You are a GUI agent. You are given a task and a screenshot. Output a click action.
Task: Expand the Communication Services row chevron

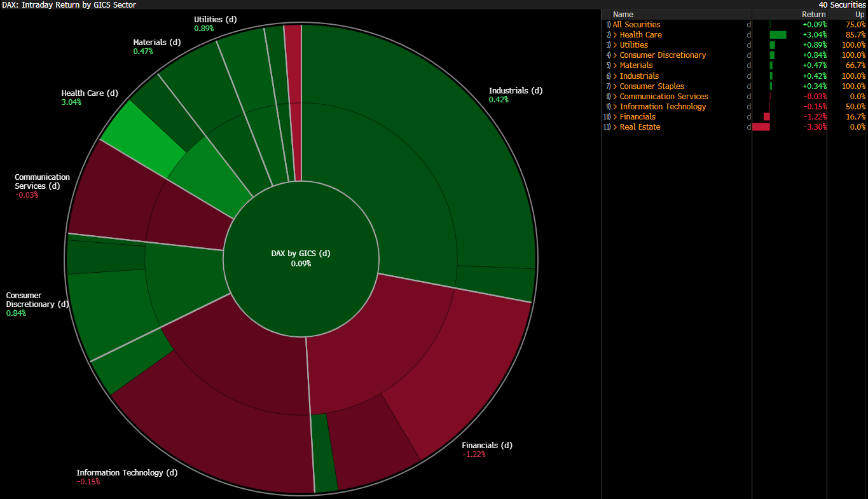click(x=615, y=97)
